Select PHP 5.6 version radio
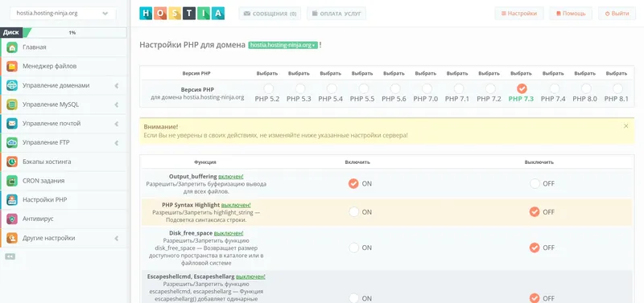Image resolution: width=644 pixels, height=303 pixels. (395, 88)
